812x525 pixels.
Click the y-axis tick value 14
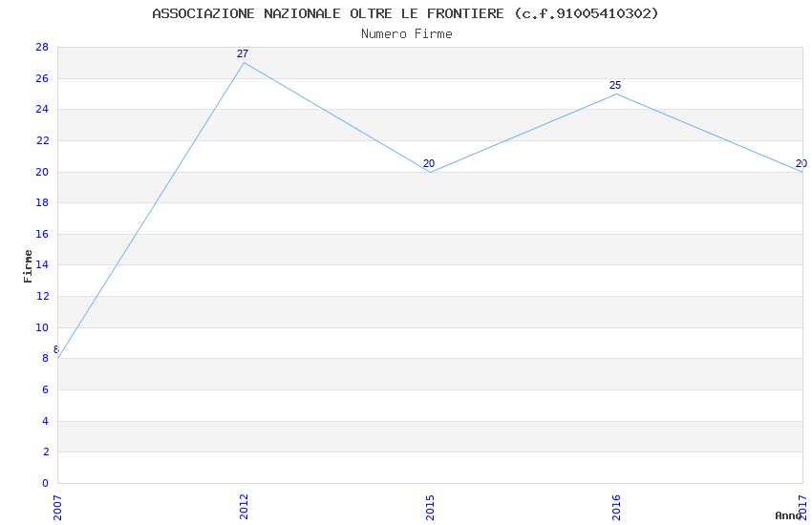coord(42,264)
